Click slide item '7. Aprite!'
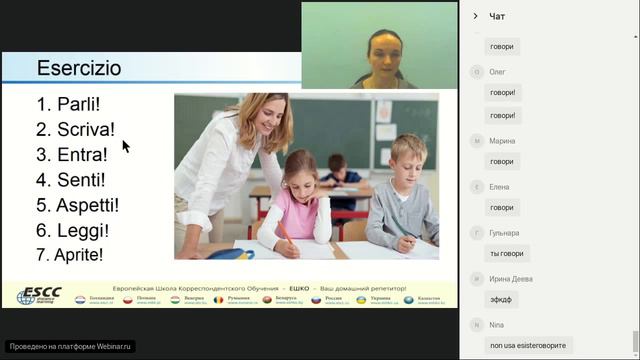 (x=70, y=255)
